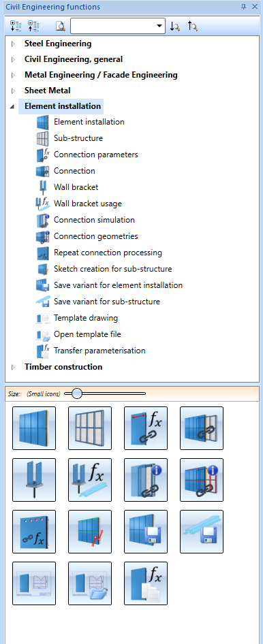This screenshot has height=644, width=263.
Task: Pin the Civil Engineering functions panel
Action: [243, 7]
